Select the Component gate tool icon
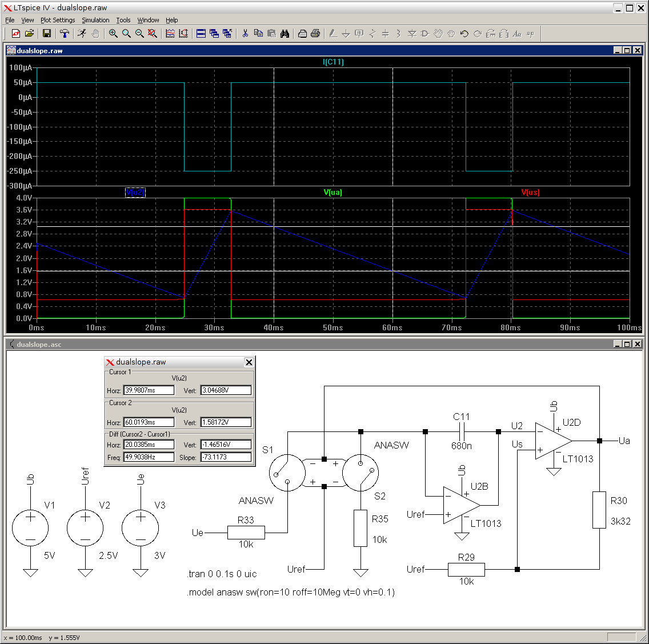 click(x=425, y=34)
